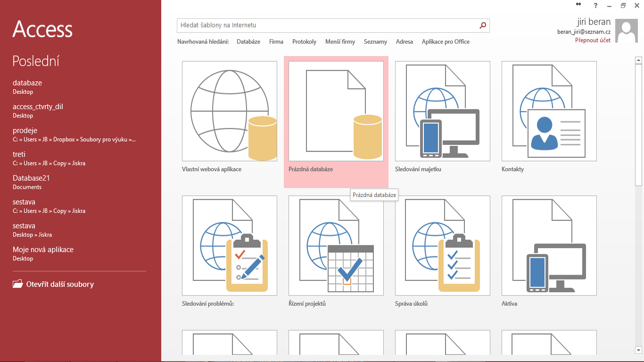The height and width of the screenshot is (362, 644).
Task: Search suggested term Firma
Action: (276, 42)
